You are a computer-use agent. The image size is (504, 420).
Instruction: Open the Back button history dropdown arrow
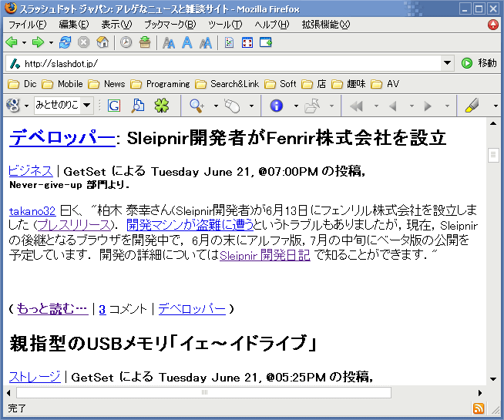[x=24, y=42]
